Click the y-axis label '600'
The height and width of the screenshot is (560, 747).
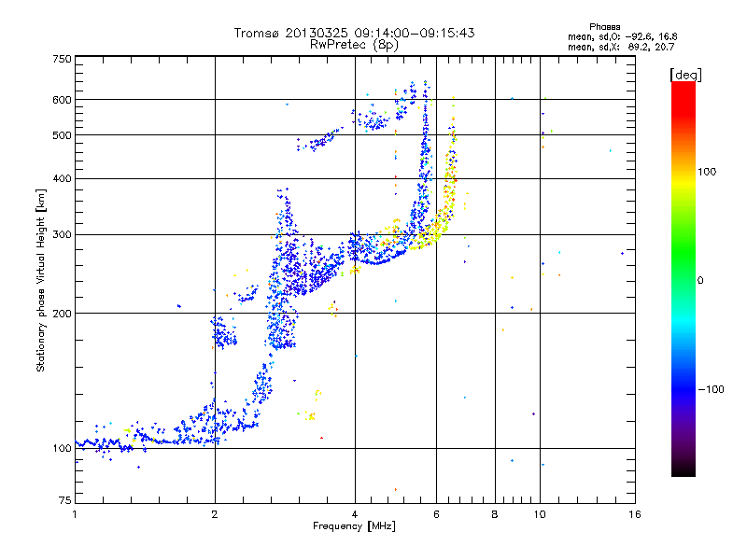click(x=62, y=100)
